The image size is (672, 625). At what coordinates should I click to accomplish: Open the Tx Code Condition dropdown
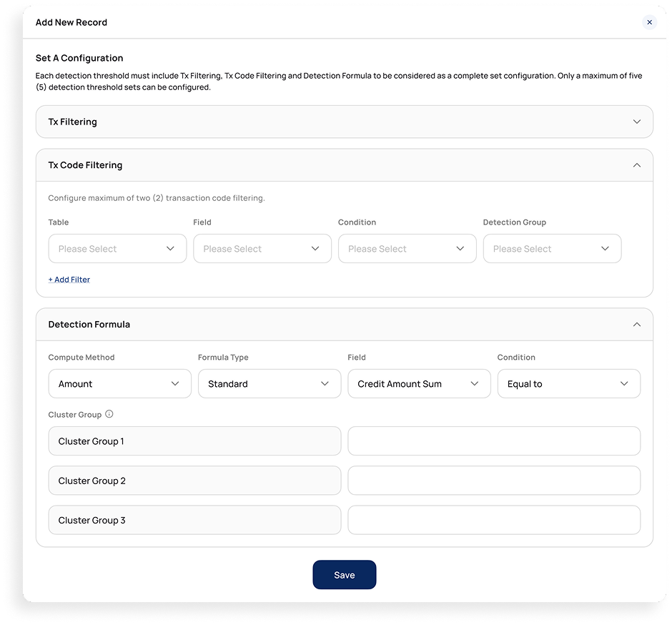tap(407, 249)
